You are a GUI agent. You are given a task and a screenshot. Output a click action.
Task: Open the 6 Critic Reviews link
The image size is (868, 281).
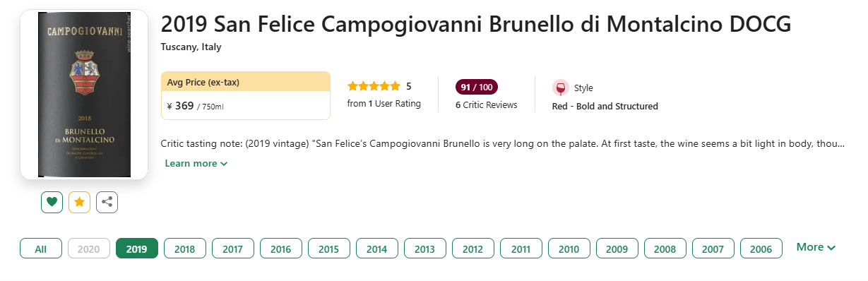487,105
